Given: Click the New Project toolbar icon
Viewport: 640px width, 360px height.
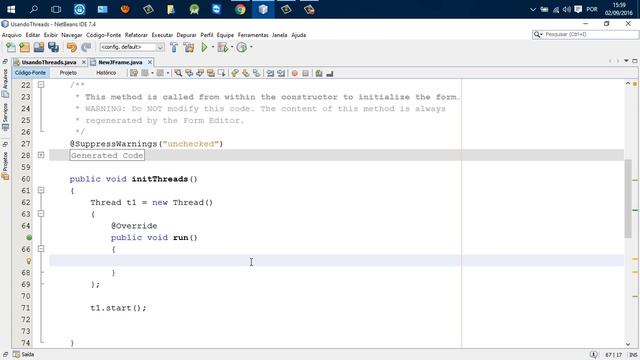Looking at the screenshot, I should 25,47.
